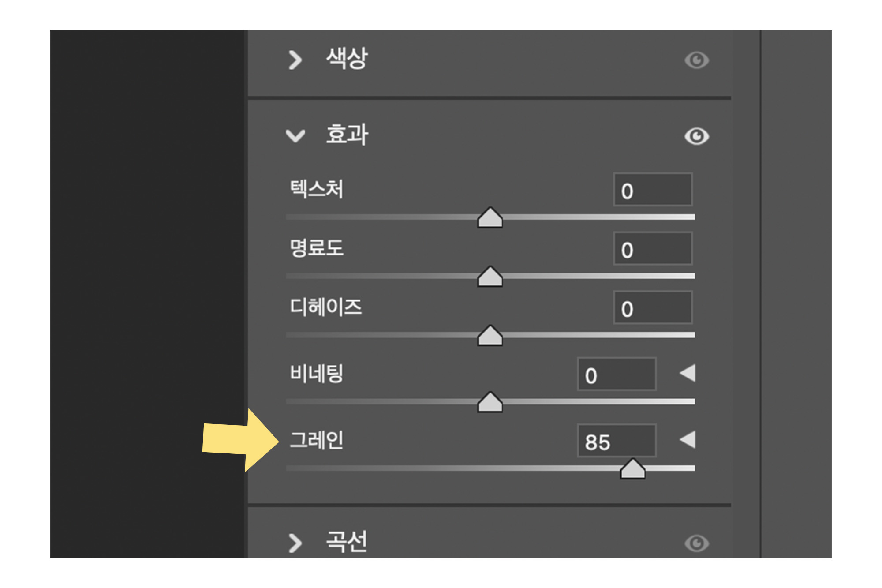Collapse the 효과 section chevron
Screen dimensions: 882x588
pos(295,136)
